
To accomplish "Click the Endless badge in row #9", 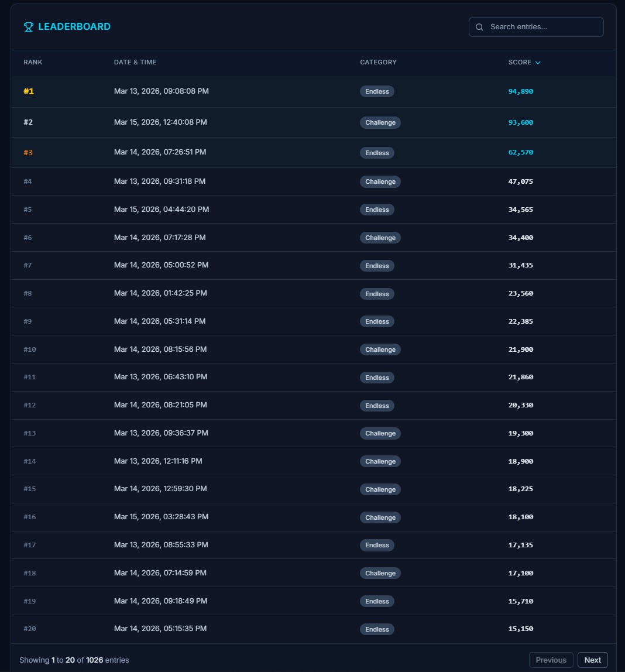I will click(377, 321).
